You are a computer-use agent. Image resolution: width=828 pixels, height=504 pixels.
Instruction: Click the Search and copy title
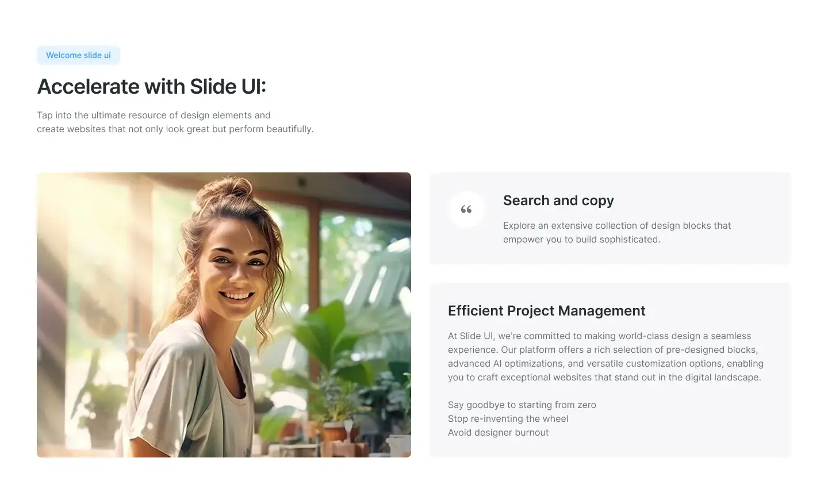tap(558, 200)
